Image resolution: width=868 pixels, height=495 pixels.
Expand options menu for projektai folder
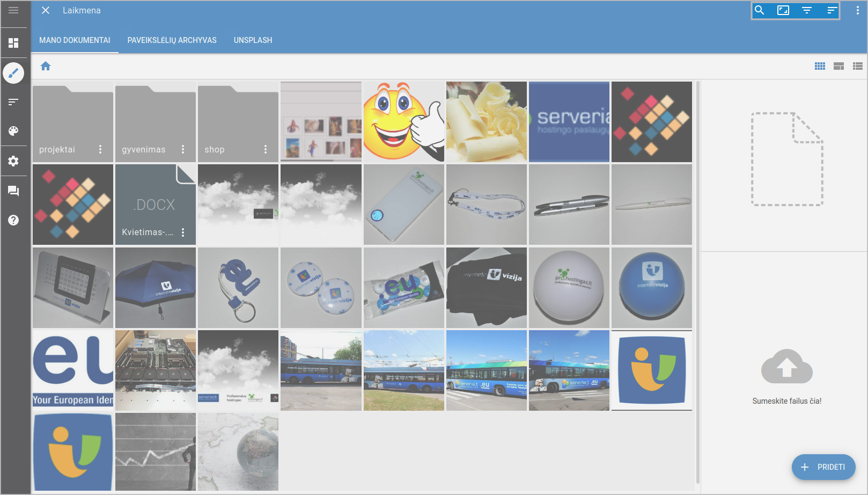[x=100, y=149]
